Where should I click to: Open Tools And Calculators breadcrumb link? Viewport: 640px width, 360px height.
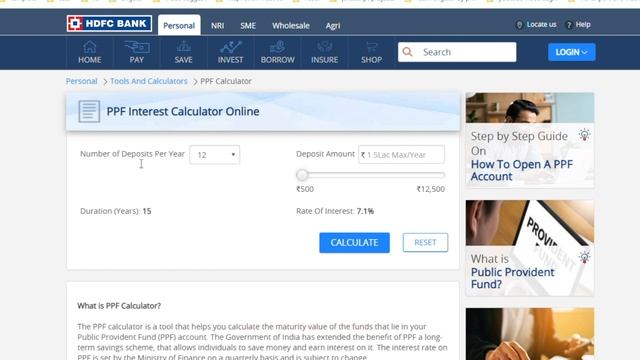149,81
